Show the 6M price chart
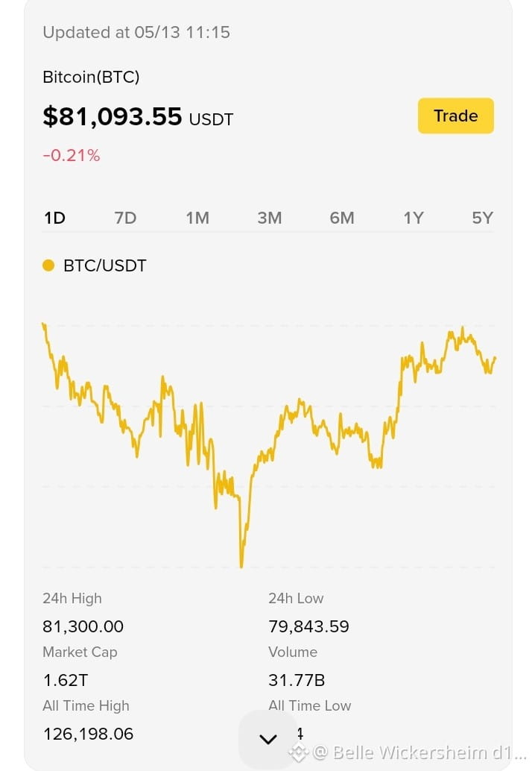This screenshot has height=771, width=532. (x=342, y=218)
